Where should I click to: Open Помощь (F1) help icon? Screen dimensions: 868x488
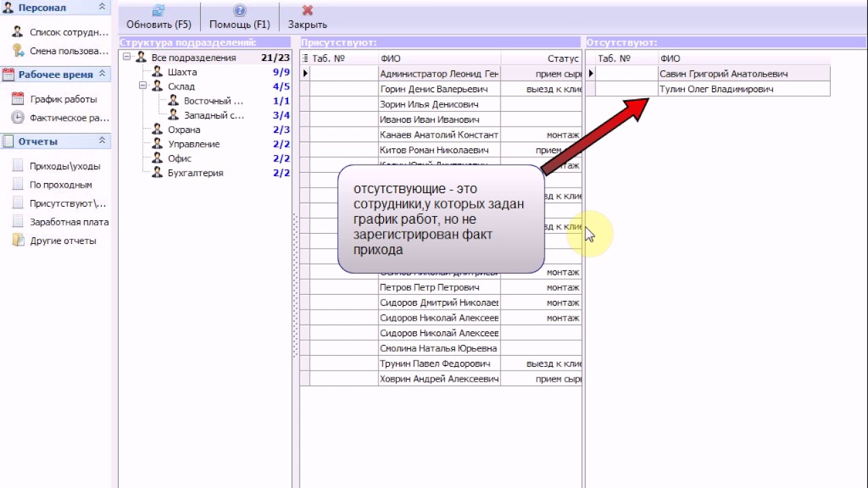[239, 11]
